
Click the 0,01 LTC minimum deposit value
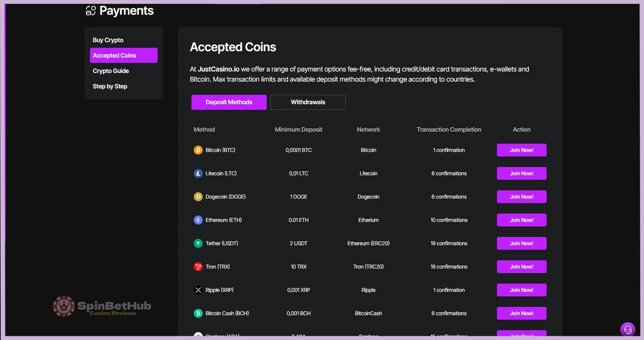[x=299, y=173]
